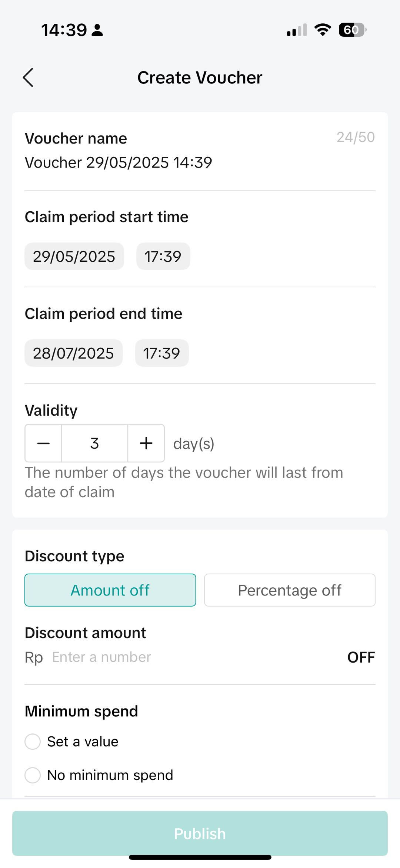The height and width of the screenshot is (868, 400).
Task: Tap the Wi-Fi status icon
Action: point(323,30)
